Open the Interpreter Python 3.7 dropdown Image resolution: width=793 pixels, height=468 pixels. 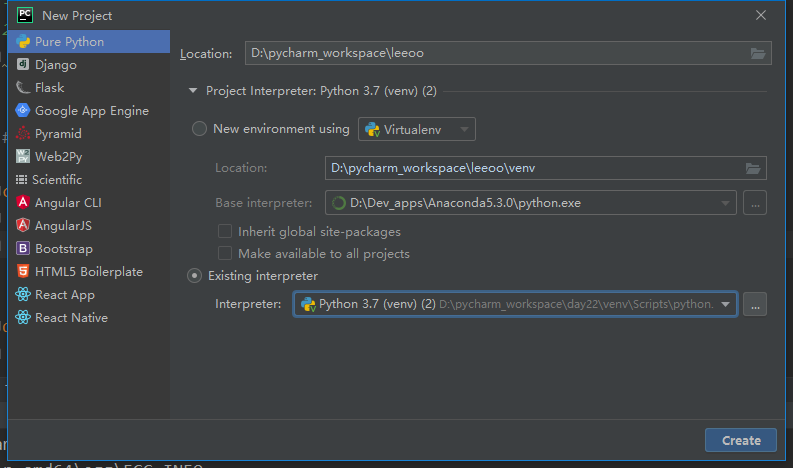[x=725, y=304]
